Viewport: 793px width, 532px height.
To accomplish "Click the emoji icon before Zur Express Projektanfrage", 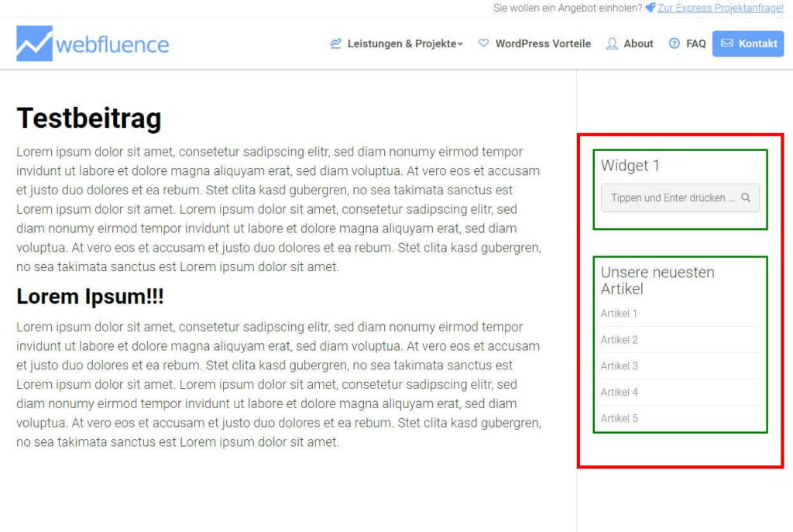I will click(x=649, y=8).
